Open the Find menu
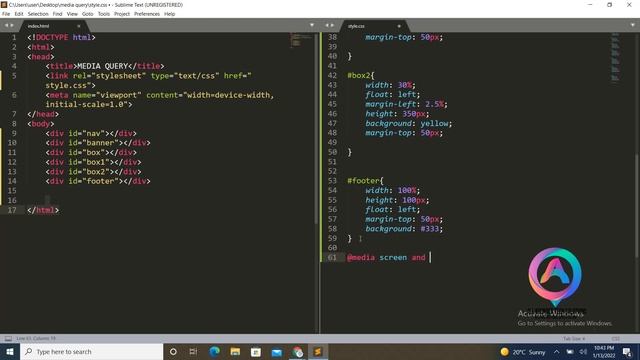Screen dimensions: 640x360 [x=57, y=14]
